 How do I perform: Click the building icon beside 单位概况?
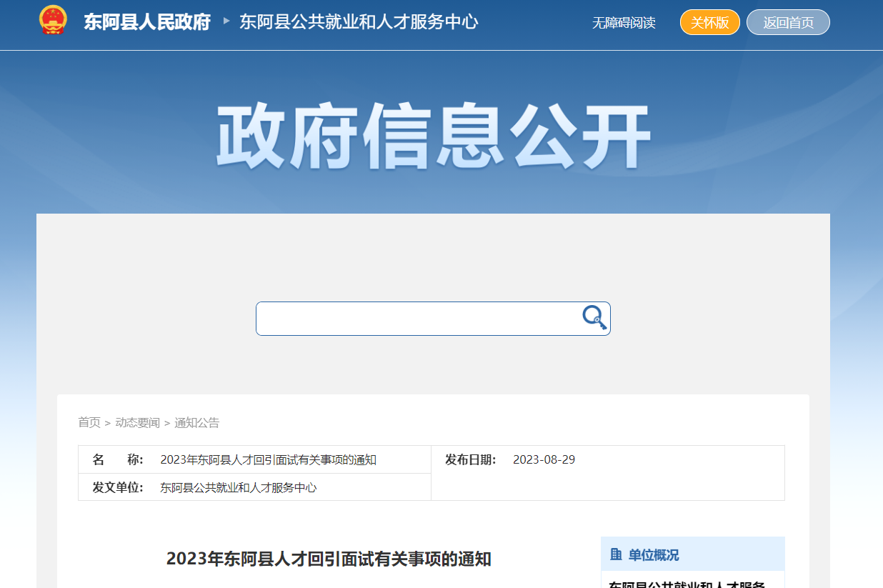pyautogui.click(x=616, y=554)
